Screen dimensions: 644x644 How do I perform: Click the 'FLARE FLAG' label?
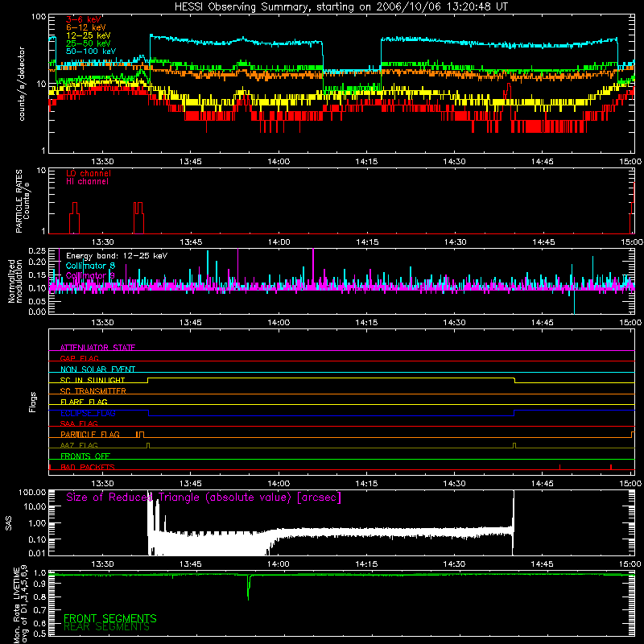pyautogui.click(x=84, y=402)
